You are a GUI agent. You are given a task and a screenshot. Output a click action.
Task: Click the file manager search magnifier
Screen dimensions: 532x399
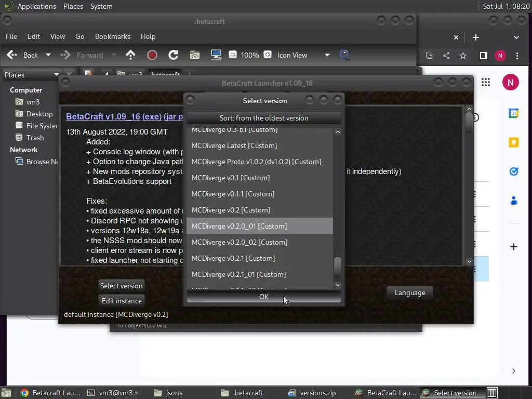click(345, 55)
